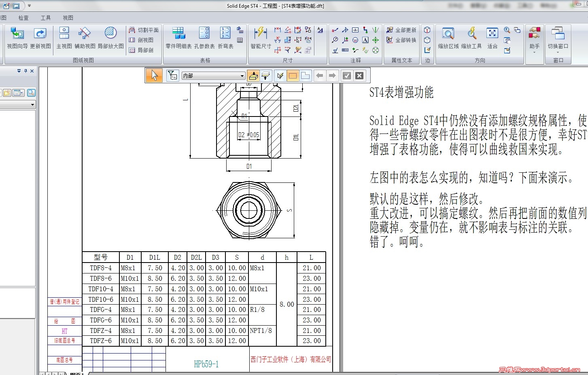Click the 西门子工业软件（上海）有限公司 company text
588x375 pixels.
pos(291,359)
